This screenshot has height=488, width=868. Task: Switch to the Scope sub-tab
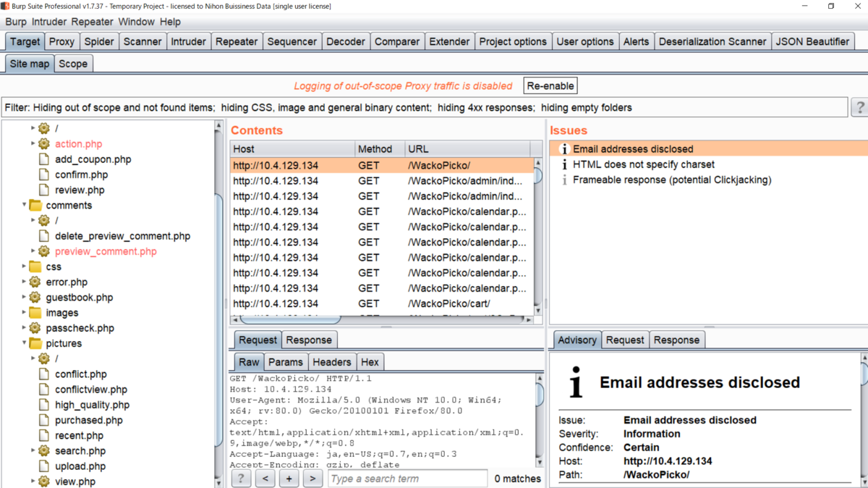(73, 64)
